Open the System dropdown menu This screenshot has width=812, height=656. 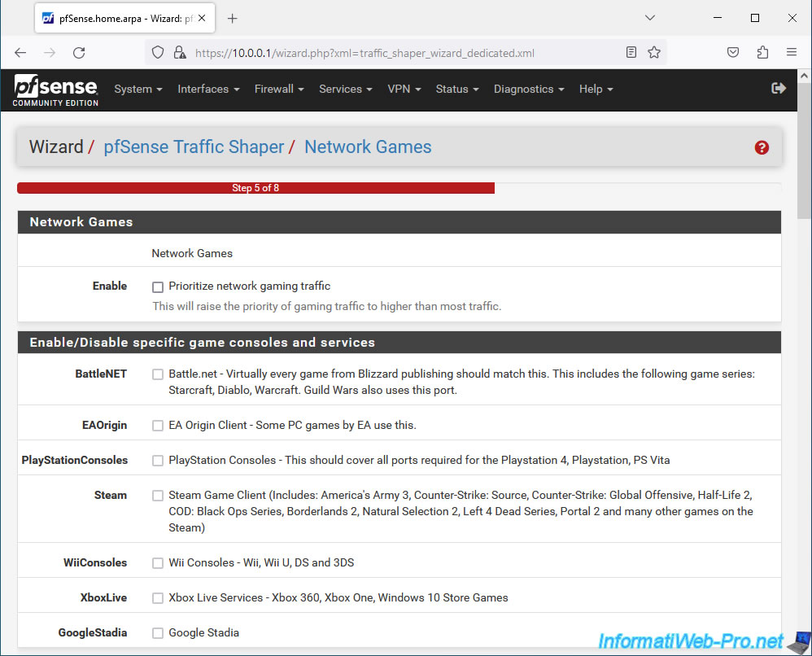click(x=138, y=90)
